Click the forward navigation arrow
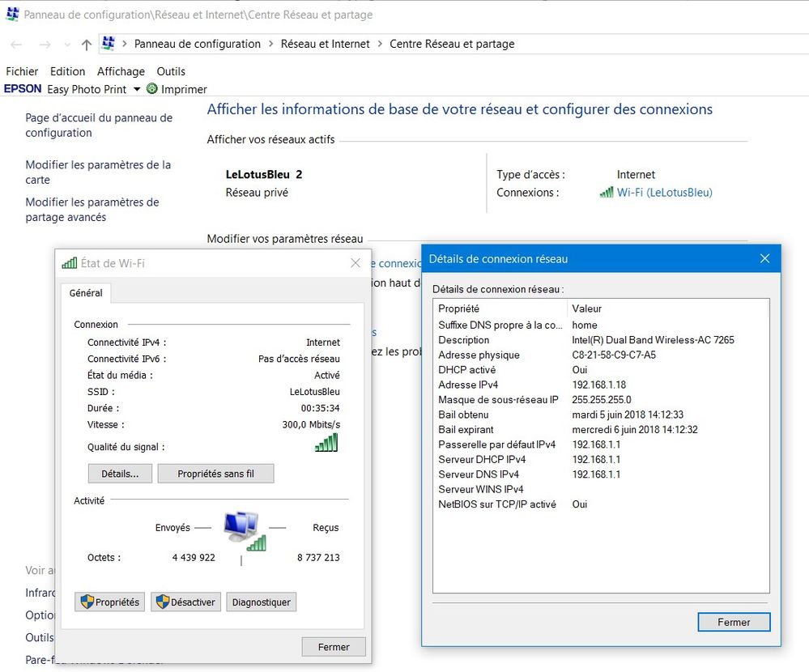This screenshot has height=672, width=809. pyautogui.click(x=45, y=45)
